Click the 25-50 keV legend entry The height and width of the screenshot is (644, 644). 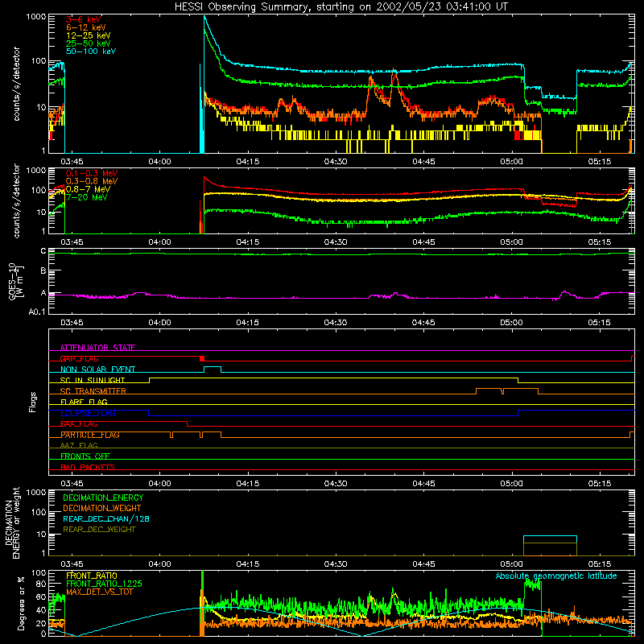coord(89,43)
